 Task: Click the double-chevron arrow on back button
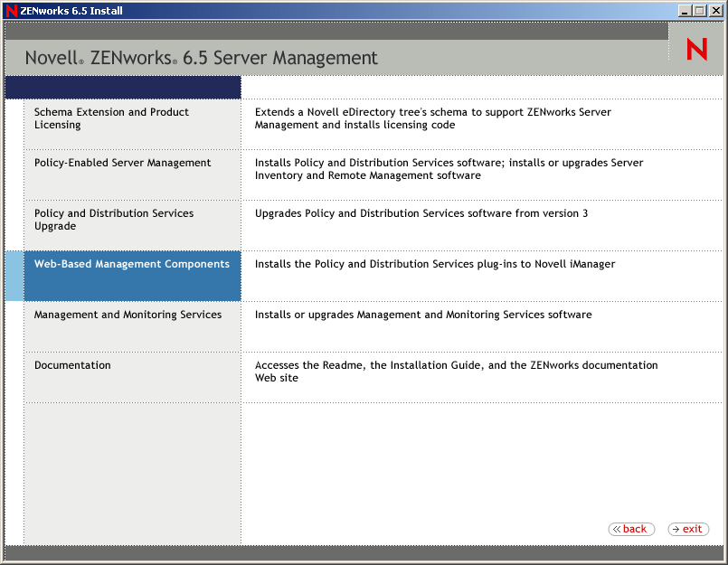coord(619,529)
